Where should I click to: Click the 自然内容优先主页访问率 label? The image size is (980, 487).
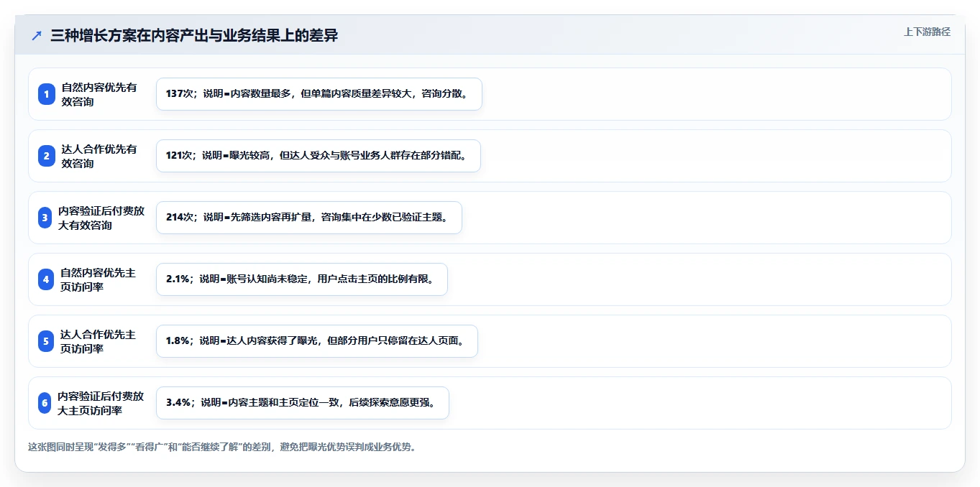point(98,279)
